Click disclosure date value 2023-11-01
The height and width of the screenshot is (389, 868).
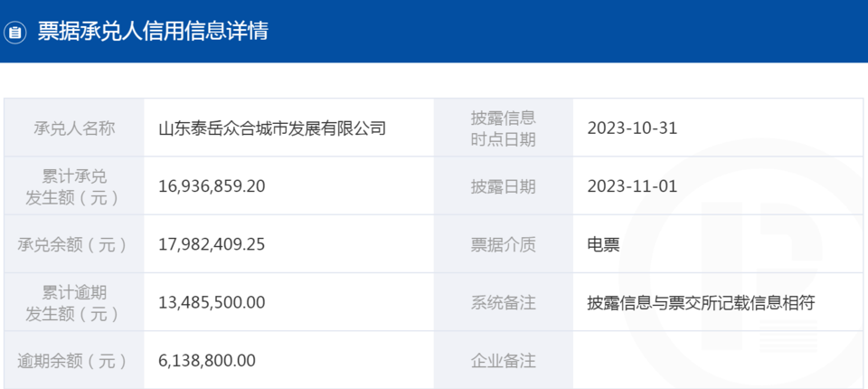632,186
